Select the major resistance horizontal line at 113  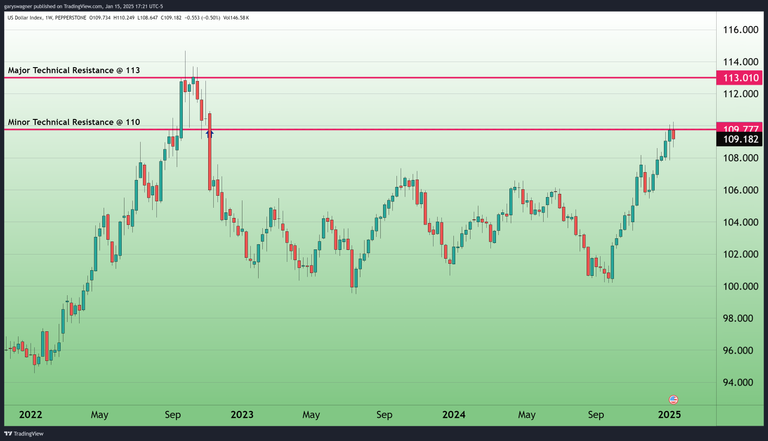point(400,78)
